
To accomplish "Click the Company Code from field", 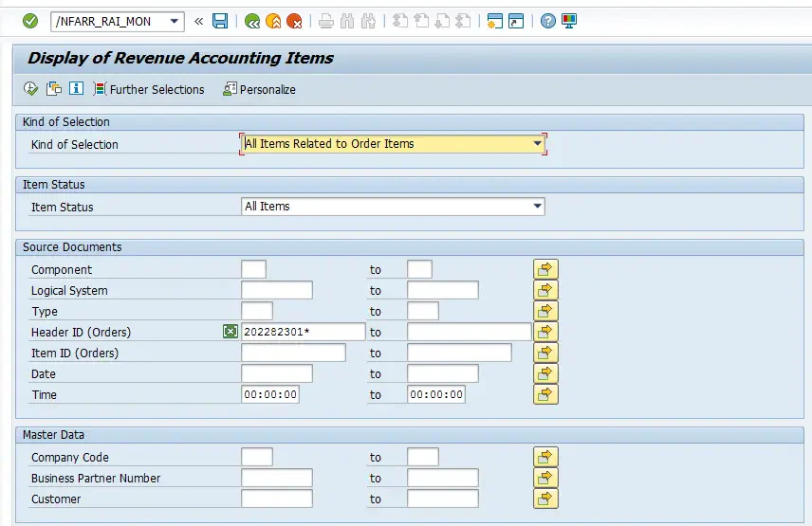I will coord(257,457).
